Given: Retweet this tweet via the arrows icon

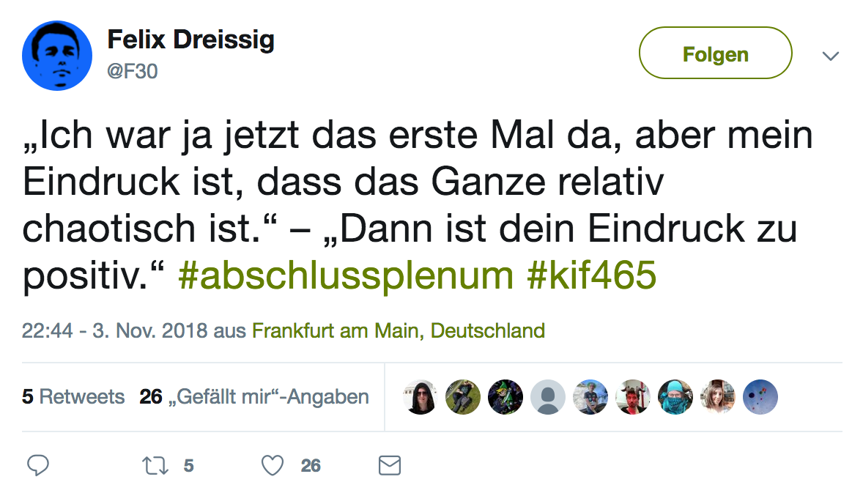Looking at the screenshot, I should 154,465.
